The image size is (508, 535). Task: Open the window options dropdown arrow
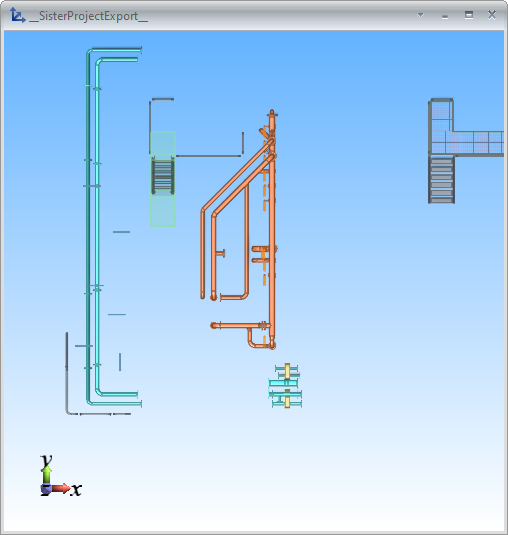420,15
